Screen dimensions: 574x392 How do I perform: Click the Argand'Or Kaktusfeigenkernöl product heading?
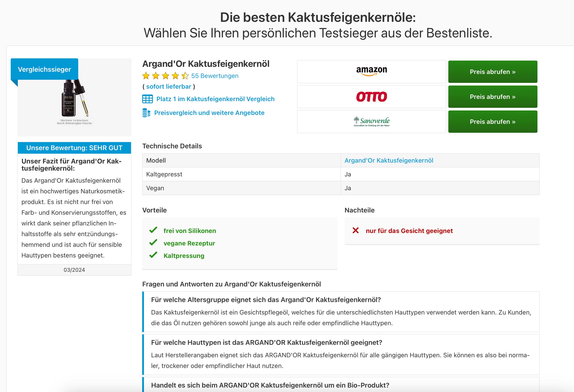pos(206,64)
